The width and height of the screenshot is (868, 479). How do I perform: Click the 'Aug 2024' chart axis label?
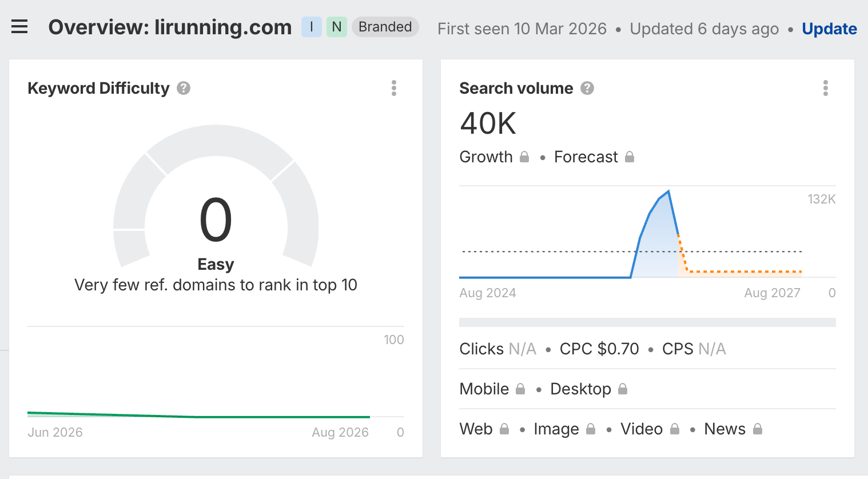pyautogui.click(x=488, y=293)
